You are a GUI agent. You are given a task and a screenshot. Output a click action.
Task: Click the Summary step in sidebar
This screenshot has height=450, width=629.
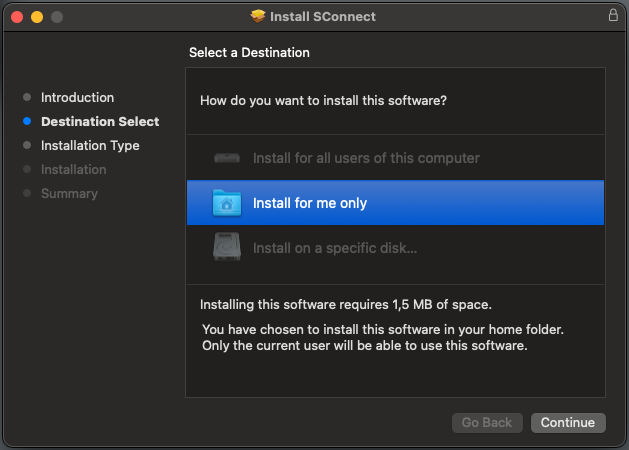point(69,194)
